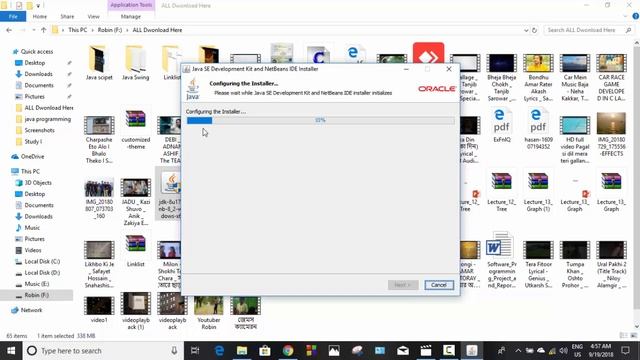The width and height of the screenshot is (640, 360).
Task: Open Local Disk (C:) drive
Action: [x=42, y=261]
